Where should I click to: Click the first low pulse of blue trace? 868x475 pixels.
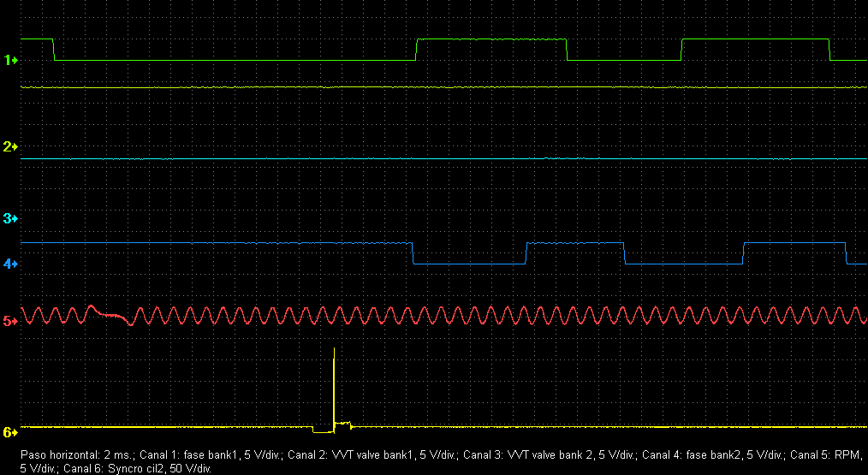coord(469,264)
